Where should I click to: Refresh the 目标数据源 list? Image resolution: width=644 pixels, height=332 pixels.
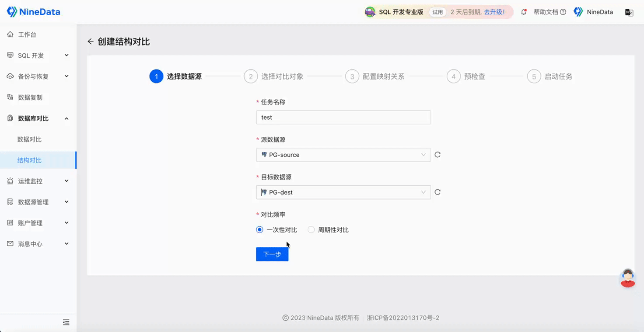point(437,192)
